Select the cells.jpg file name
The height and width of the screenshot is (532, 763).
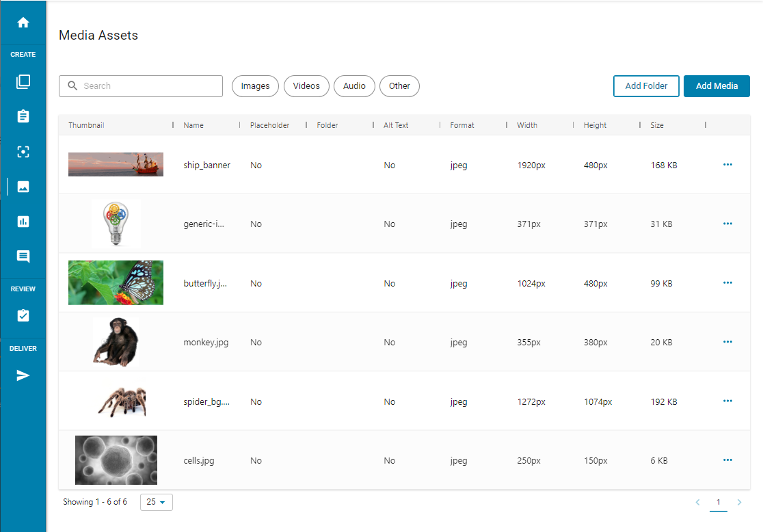pyautogui.click(x=198, y=460)
